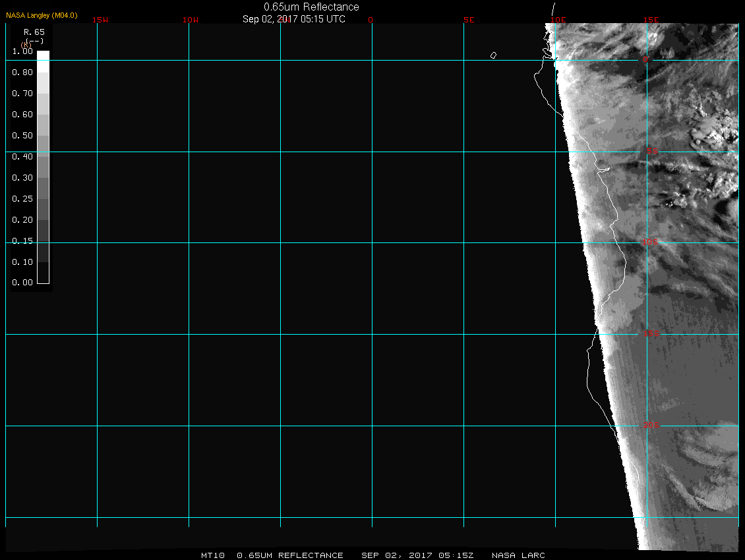Click the 15W longitude label
745x560 pixels.
pos(100,20)
